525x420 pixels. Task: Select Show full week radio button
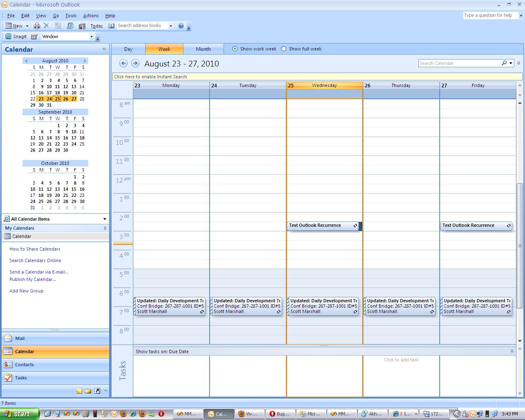pos(284,49)
